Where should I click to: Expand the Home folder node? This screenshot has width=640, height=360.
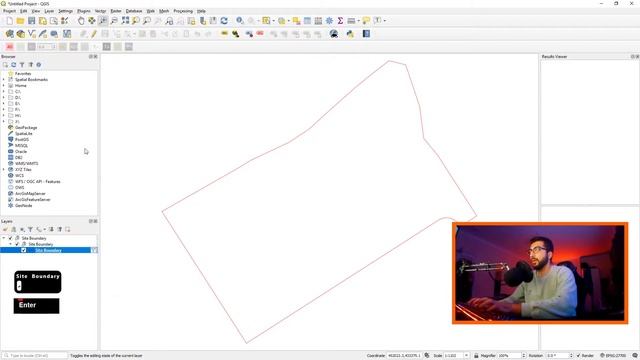[x=4, y=86]
